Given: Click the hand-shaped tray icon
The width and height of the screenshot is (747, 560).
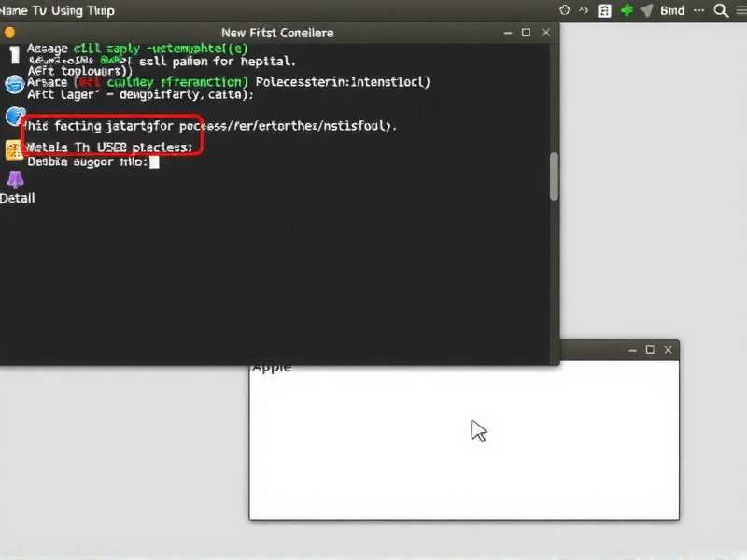Looking at the screenshot, I should point(564,10).
